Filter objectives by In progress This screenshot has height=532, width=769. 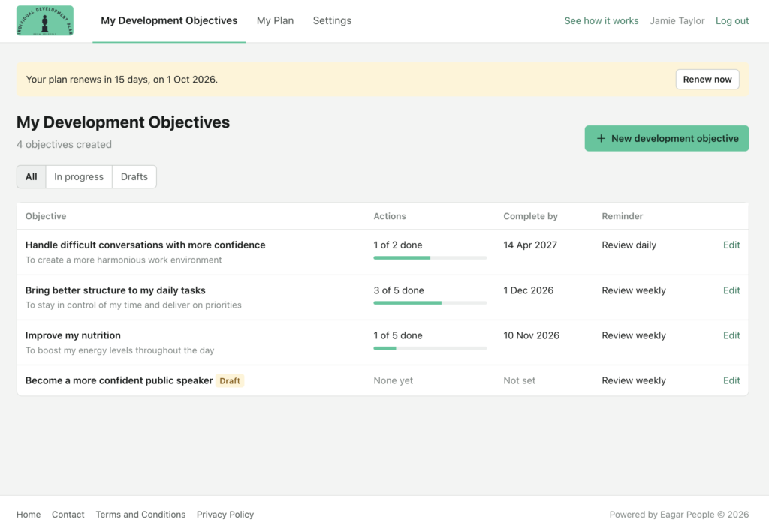tap(79, 177)
